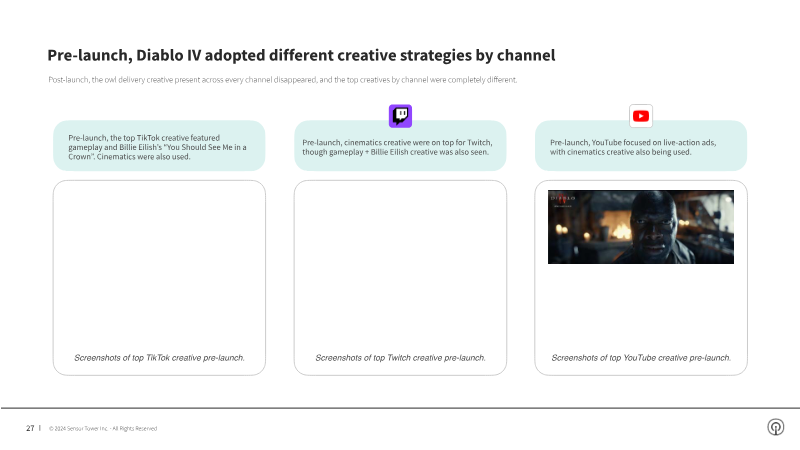Select caption 'Screenshots of top Twitch creative pre-launch'
Screen dimensions: 800x450
tap(400, 357)
